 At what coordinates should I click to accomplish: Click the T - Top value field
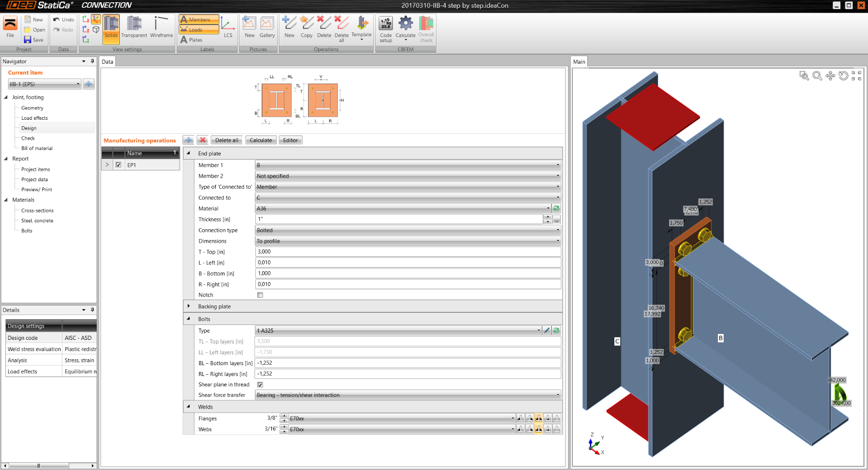408,252
